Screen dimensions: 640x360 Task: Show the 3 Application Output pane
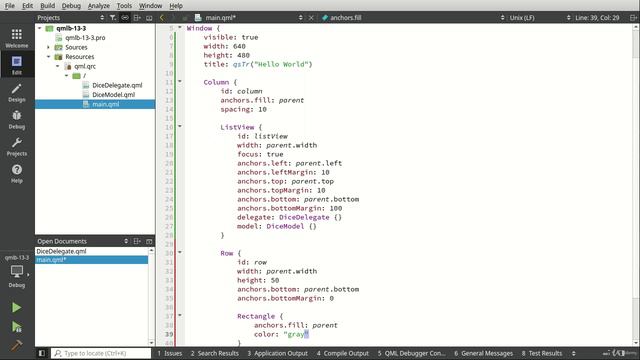tap(278, 353)
